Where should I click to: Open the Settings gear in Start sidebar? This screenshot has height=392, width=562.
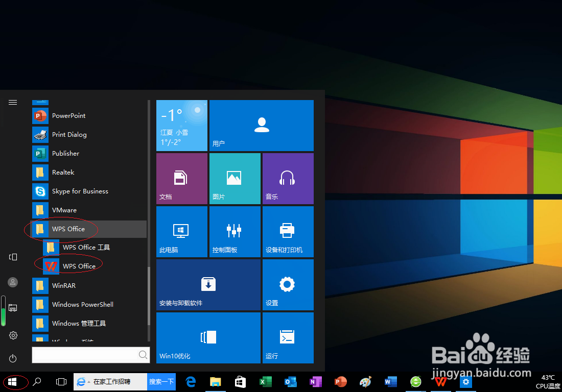pos(13,335)
